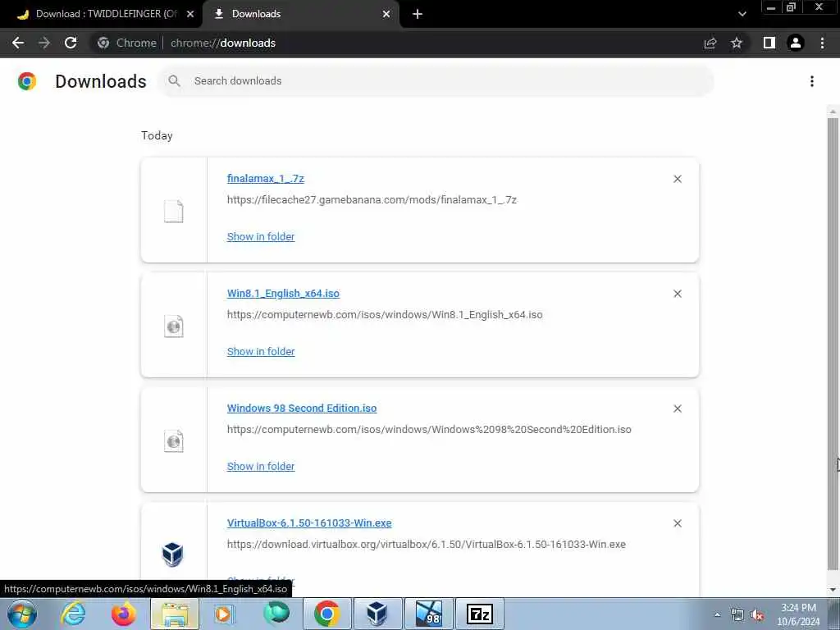Show finalamax_1_.7z in folder
This screenshot has height=630, width=840.
click(261, 236)
